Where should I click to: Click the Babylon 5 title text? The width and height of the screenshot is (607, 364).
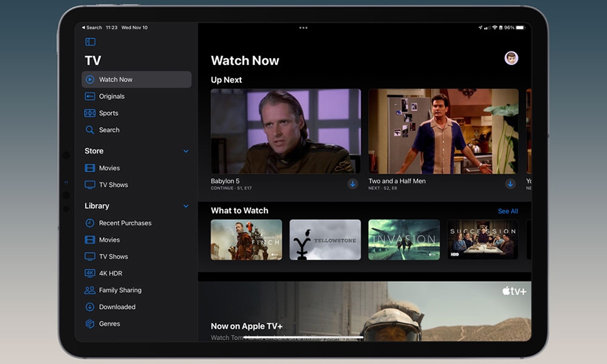(225, 181)
